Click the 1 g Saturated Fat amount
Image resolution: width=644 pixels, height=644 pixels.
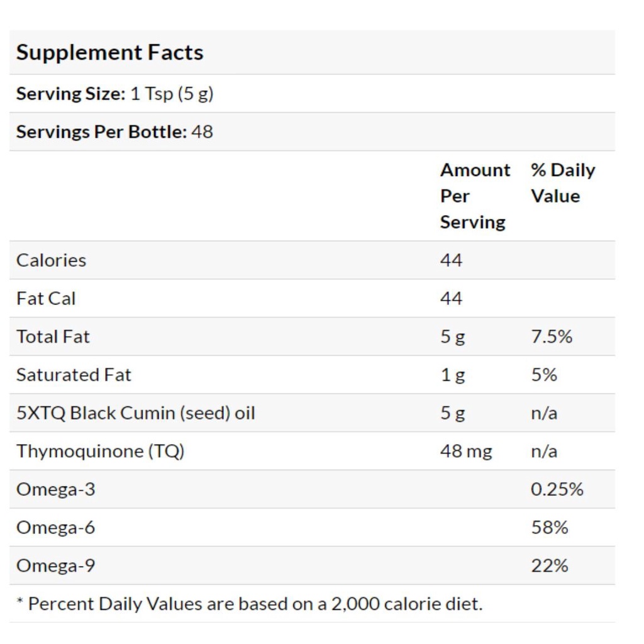[x=452, y=375]
